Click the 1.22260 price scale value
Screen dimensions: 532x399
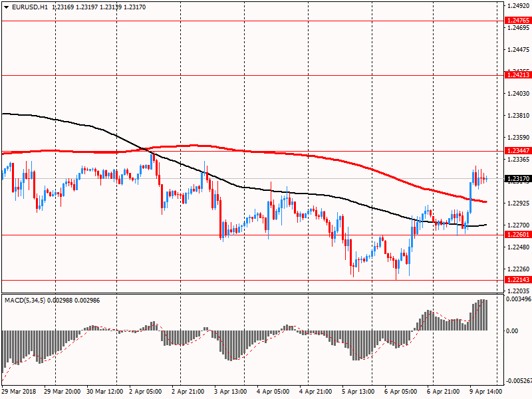click(x=518, y=269)
